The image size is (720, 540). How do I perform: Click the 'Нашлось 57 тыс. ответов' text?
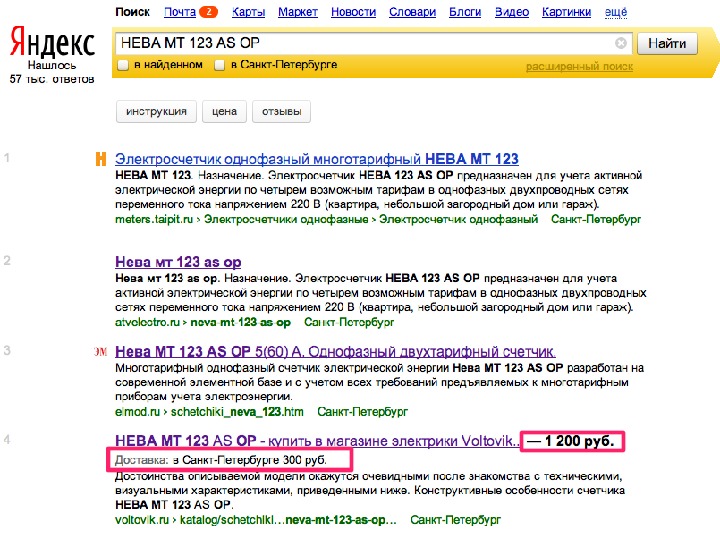[52, 72]
